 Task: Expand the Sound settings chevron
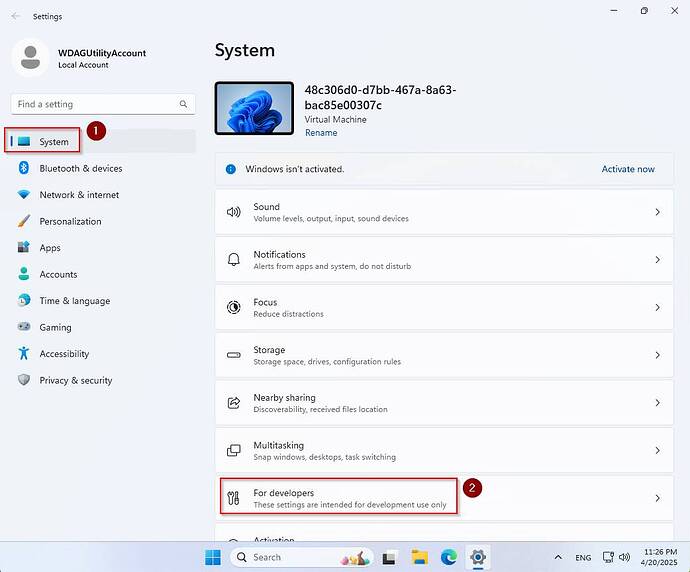tap(657, 212)
